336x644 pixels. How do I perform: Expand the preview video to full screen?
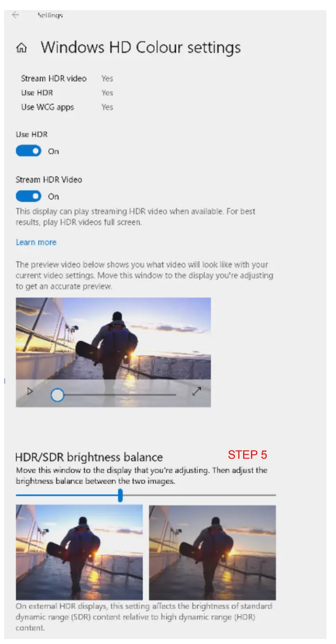197,391
